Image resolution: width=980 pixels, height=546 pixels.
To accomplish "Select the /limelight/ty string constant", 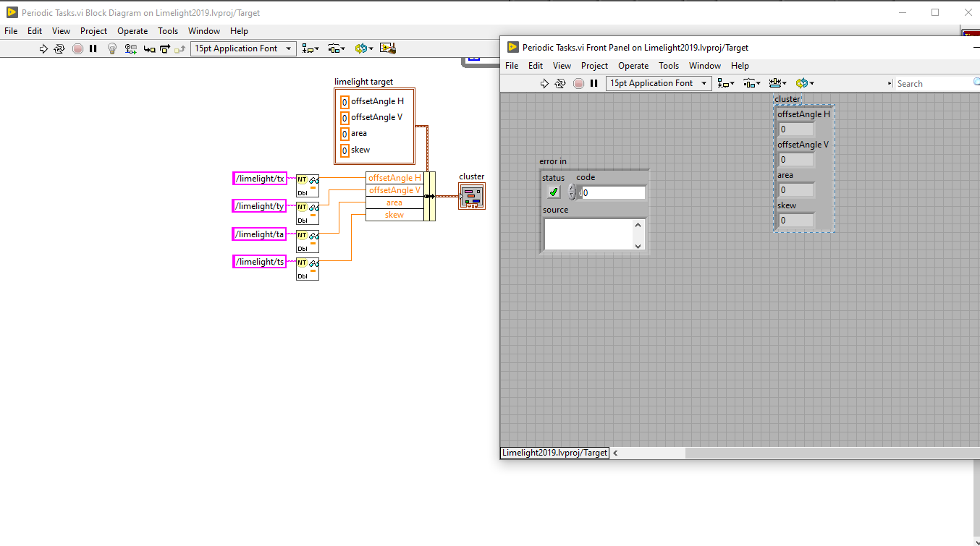I will tap(260, 206).
